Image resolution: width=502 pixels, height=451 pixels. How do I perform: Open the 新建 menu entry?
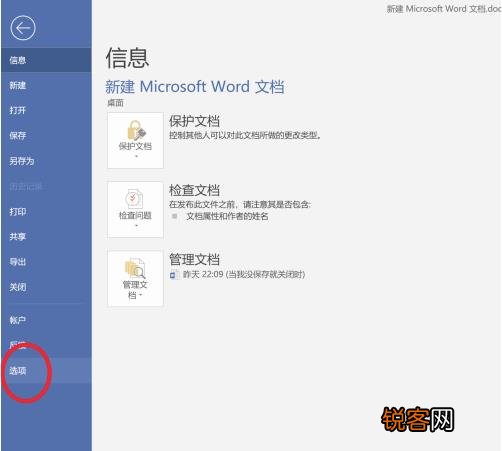tap(46, 85)
